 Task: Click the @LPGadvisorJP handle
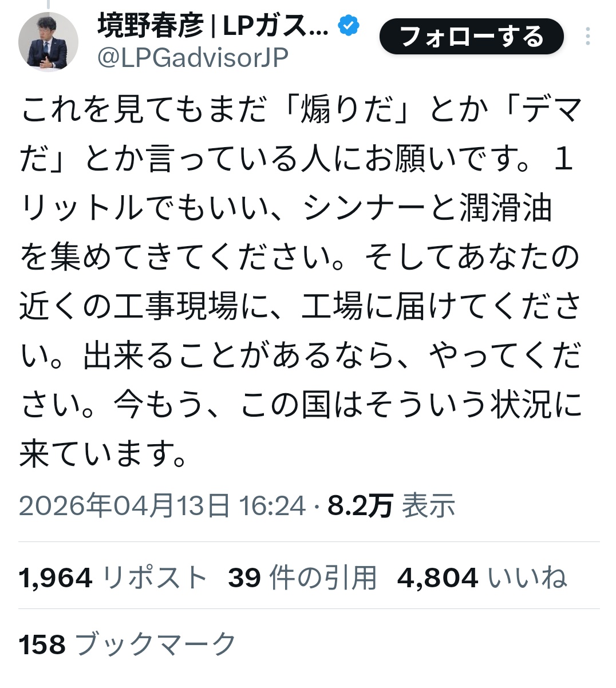click(193, 58)
